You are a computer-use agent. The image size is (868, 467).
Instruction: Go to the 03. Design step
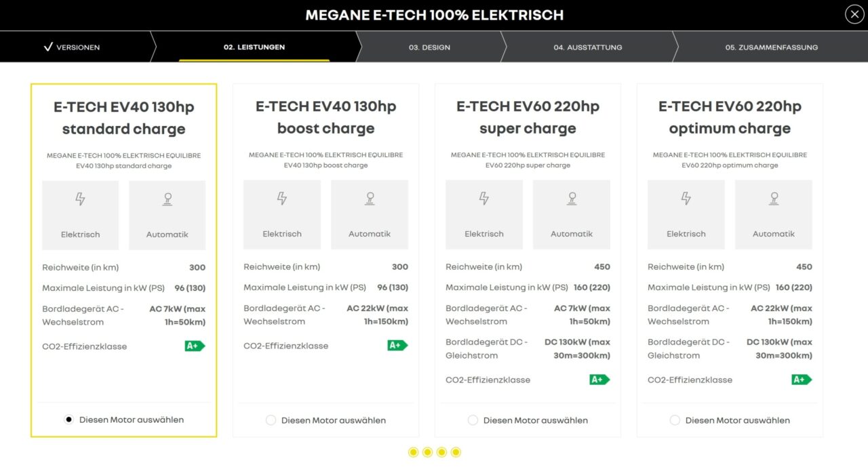[429, 47]
